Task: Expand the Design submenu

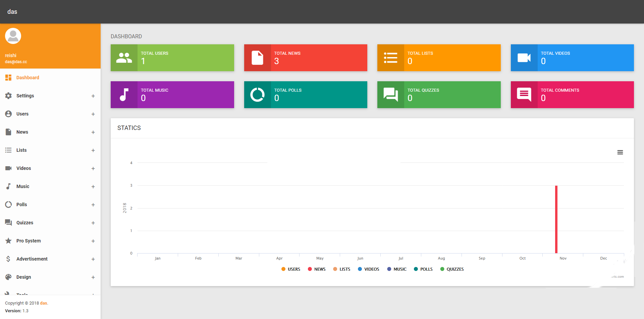Action: [x=93, y=277]
